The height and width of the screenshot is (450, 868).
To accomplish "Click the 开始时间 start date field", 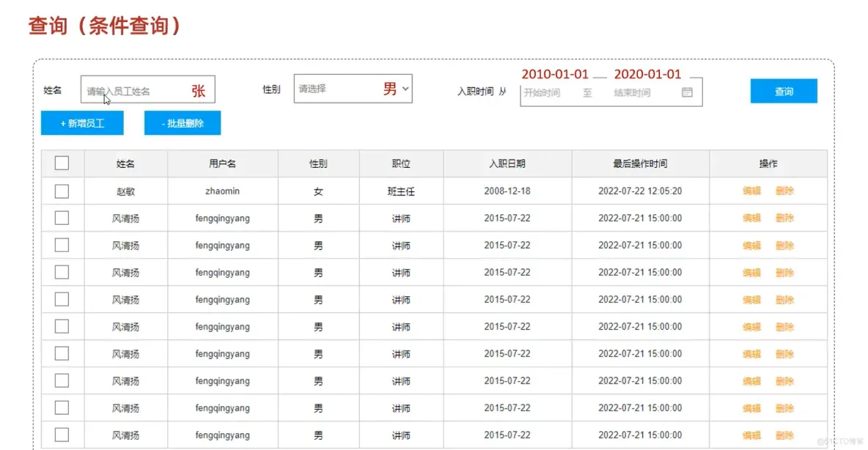I will (x=542, y=92).
